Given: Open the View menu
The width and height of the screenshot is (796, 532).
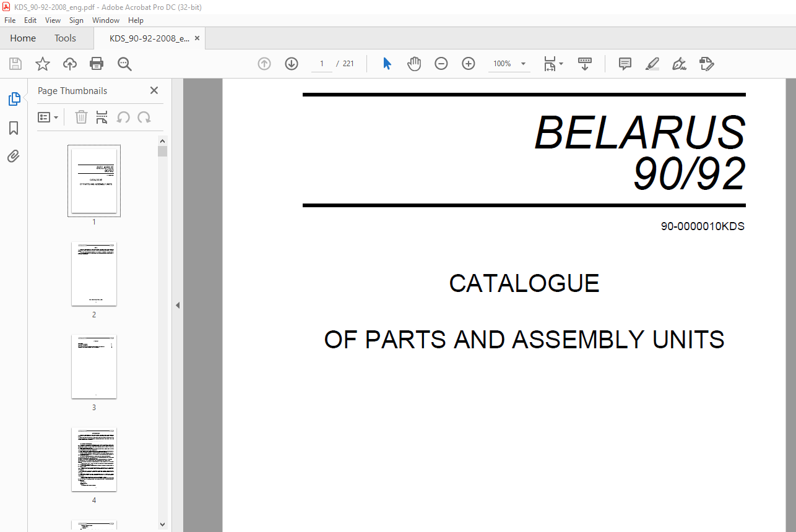Looking at the screenshot, I should pyautogui.click(x=53, y=20).
